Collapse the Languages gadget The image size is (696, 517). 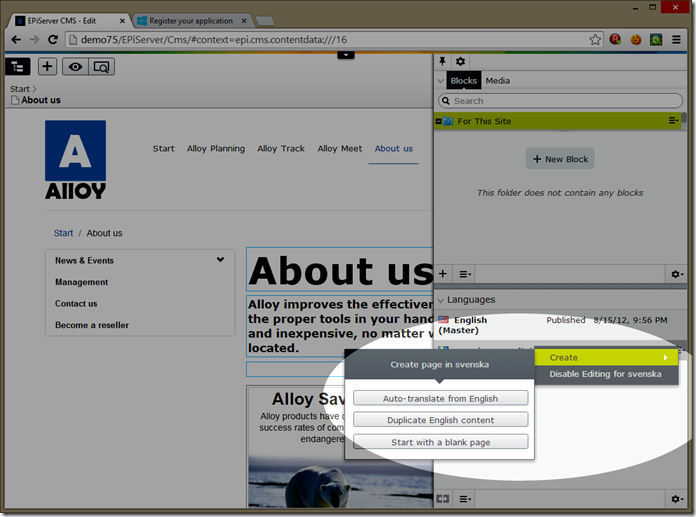(440, 299)
